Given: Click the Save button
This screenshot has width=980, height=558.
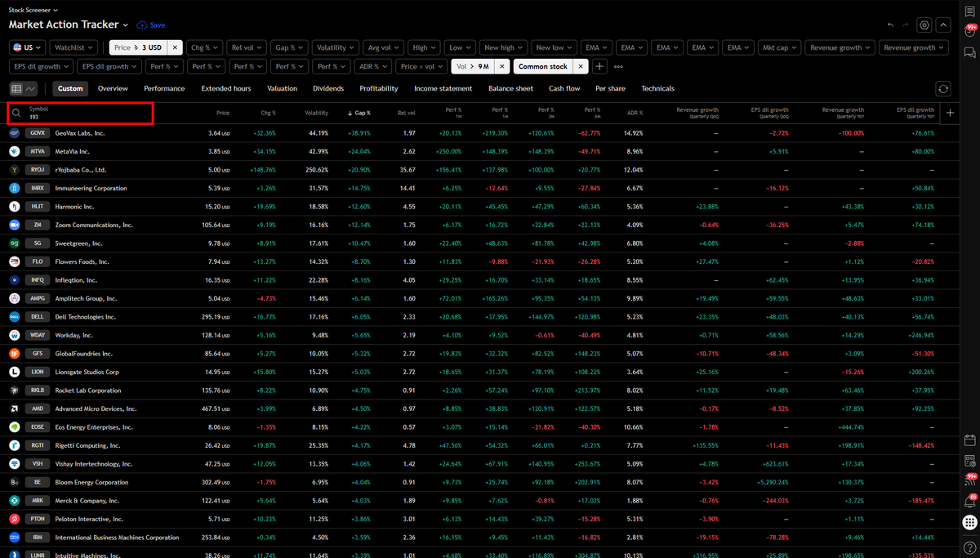Looking at the screenshot, I should click(151, 25).
